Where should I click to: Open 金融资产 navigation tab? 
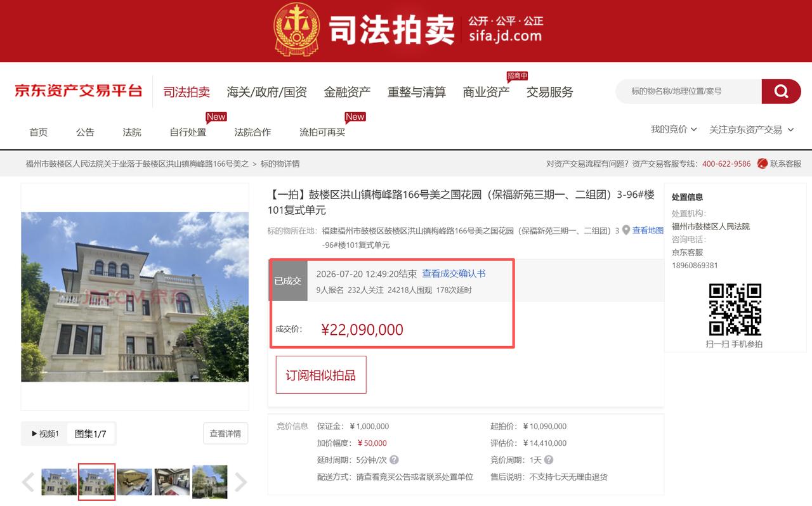[x=347, y=92]
